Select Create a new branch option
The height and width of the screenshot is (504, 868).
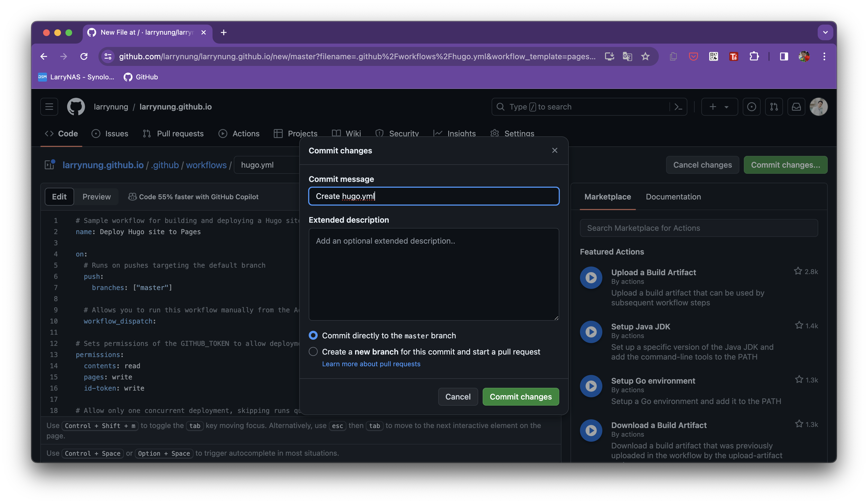click(x=313, y=351)
